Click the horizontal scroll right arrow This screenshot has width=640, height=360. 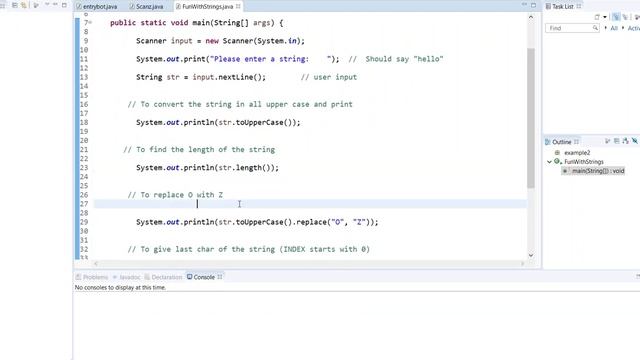522,264
